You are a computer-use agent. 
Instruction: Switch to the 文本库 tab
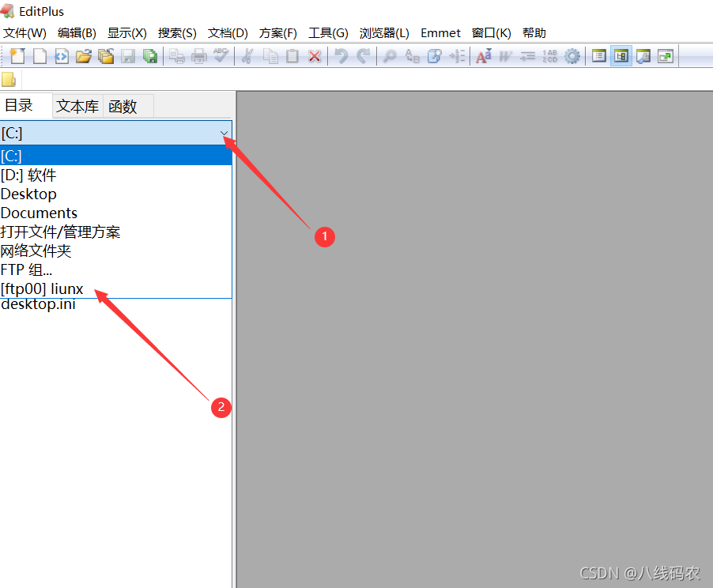click(77, 105)
